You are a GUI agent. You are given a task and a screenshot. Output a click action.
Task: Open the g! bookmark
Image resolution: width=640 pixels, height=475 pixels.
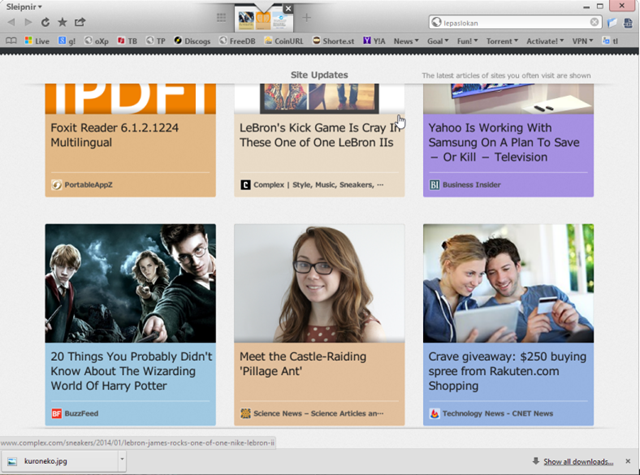coord(67,41)
